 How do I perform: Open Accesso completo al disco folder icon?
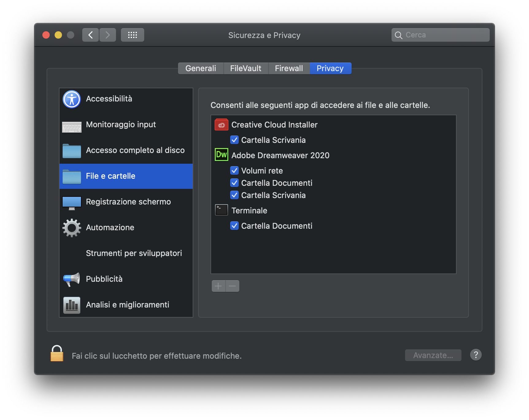click(x=71, y=151)
